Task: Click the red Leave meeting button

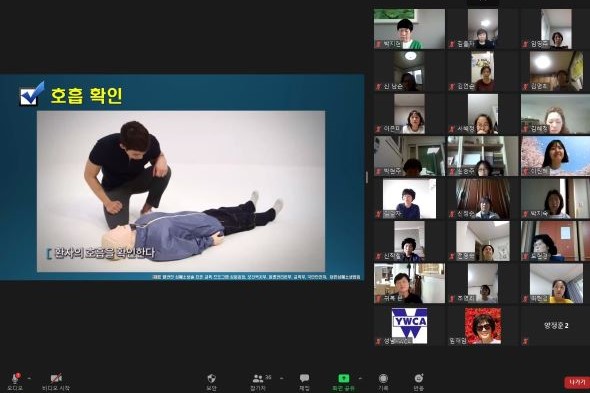Action: pos(577,382)
